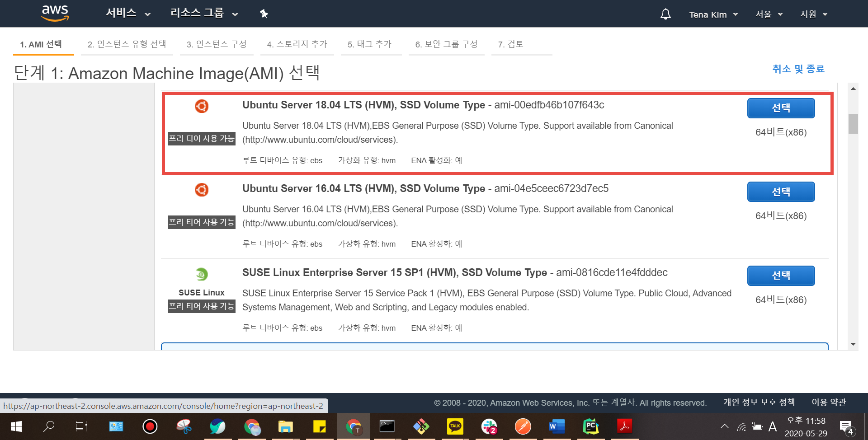This screenshot has width=868, height=440.
Task: Open the Action Center notifications
Action: 847,427
